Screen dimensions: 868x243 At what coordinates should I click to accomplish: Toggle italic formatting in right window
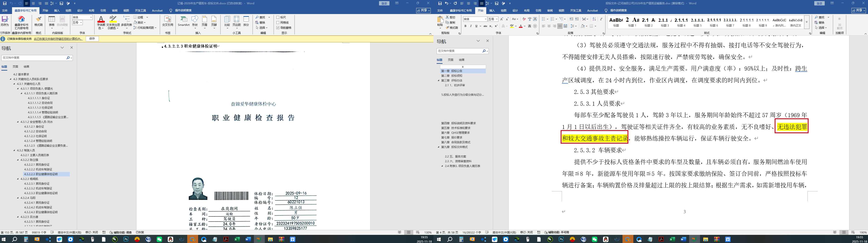point(471,26)
